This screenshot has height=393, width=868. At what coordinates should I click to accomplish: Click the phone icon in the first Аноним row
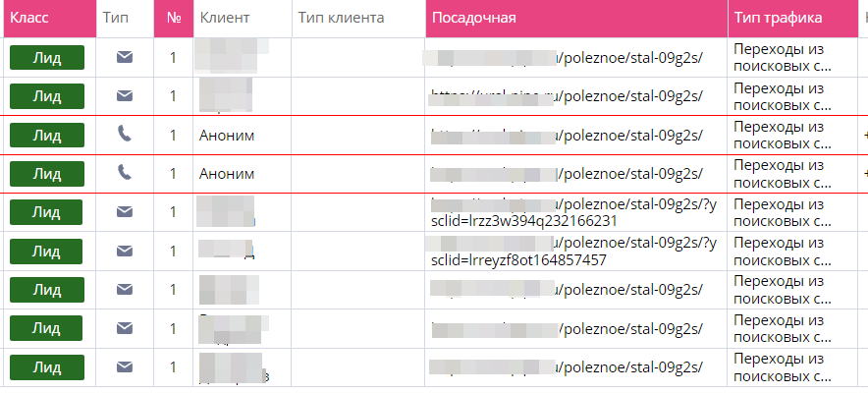coord(124,135)
